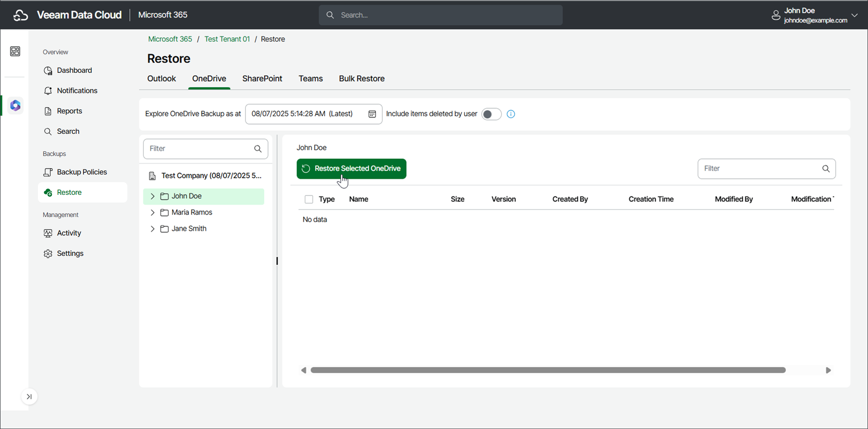Follow the Microsoft 365 breadcrumb link
868x429 pixels.
170,39
